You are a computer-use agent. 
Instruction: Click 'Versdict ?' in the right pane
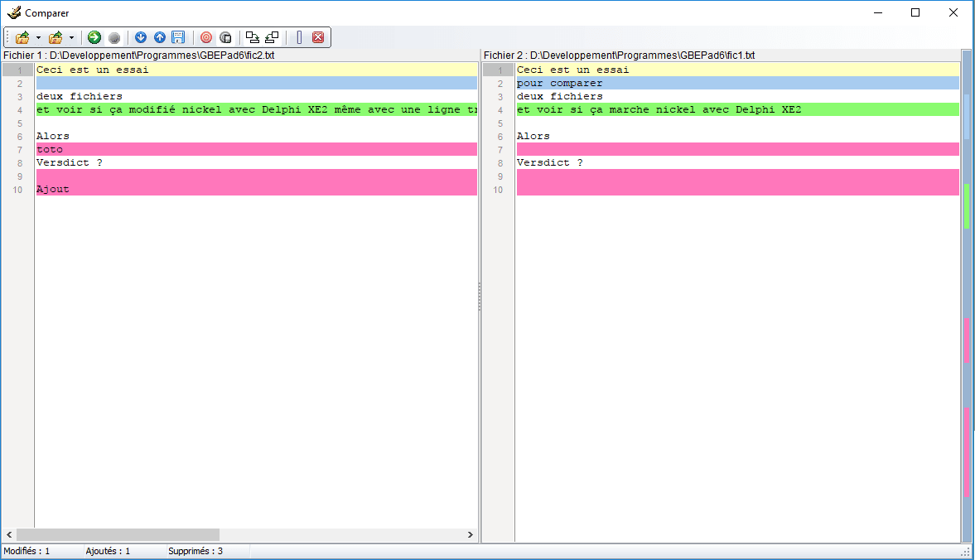pyautogui.click(x=550, y=163)
